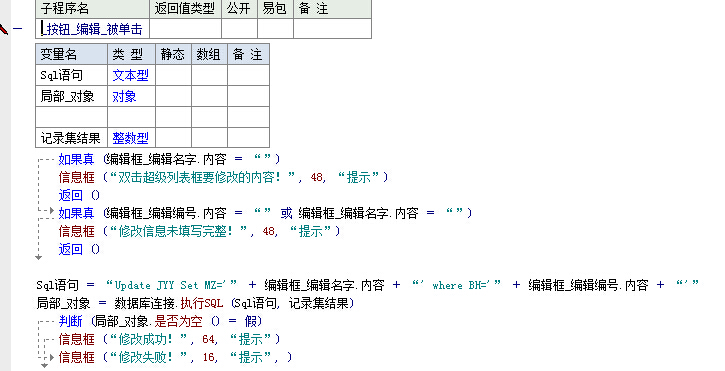Image resolution: width=725 pixels, height=371 pixels.
Task: Select the variable name 记录集结果 cell
Action: pyautogui.click(x=72, y=138)
